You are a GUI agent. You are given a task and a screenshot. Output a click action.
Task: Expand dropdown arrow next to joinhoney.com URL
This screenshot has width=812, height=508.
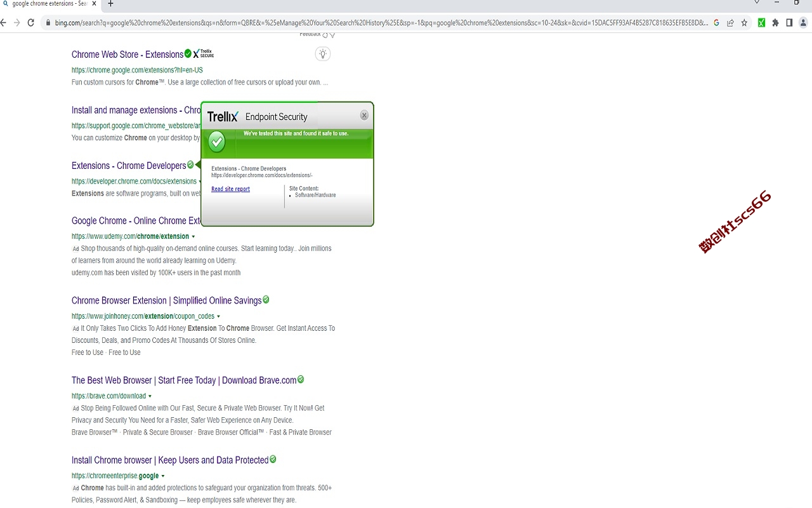tap(219, 316)
